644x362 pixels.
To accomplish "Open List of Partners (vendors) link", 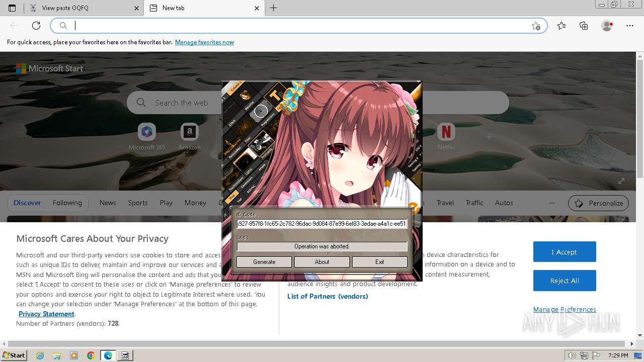I will click(328, 296).
